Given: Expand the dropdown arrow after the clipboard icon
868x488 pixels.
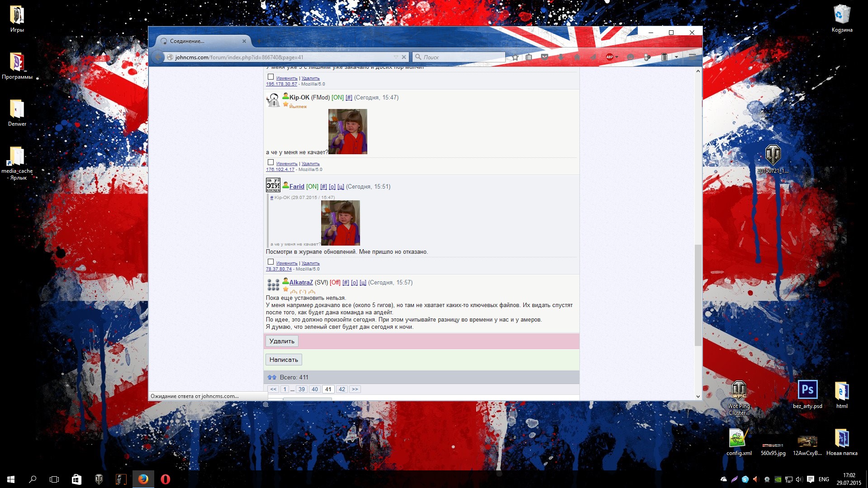Looking at the screenshot, I should point(676,57).
